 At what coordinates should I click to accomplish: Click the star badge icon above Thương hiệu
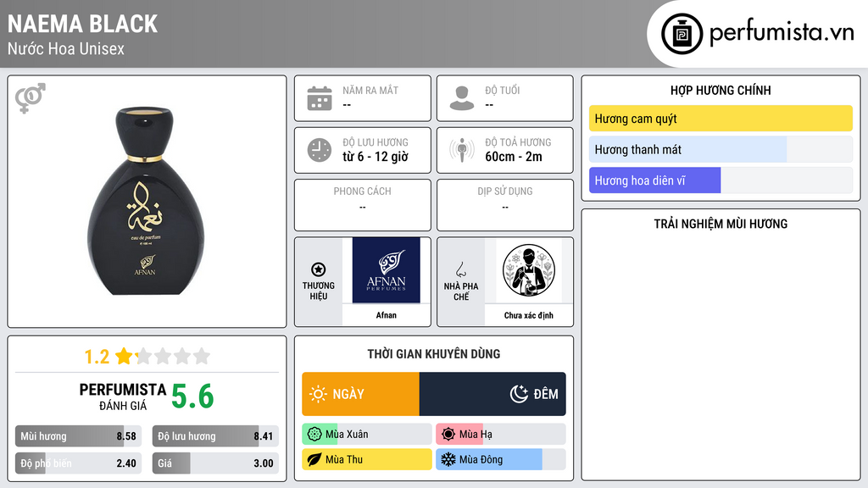pyautogui.click(x=319, y=269)
